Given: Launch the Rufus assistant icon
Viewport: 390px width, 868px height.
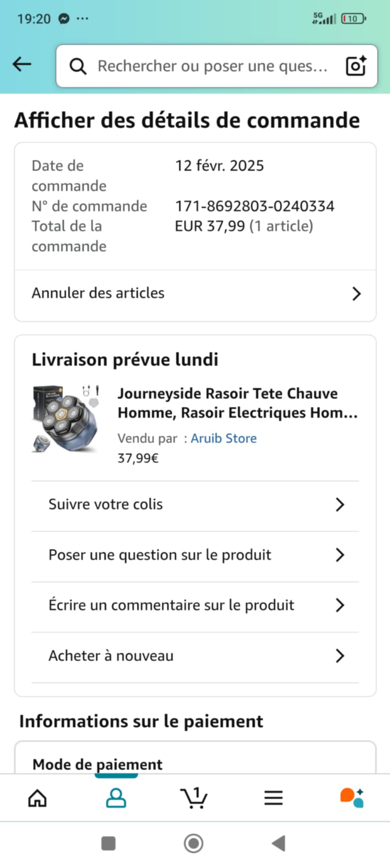Looking at the screenshot, I should (352, 798).
